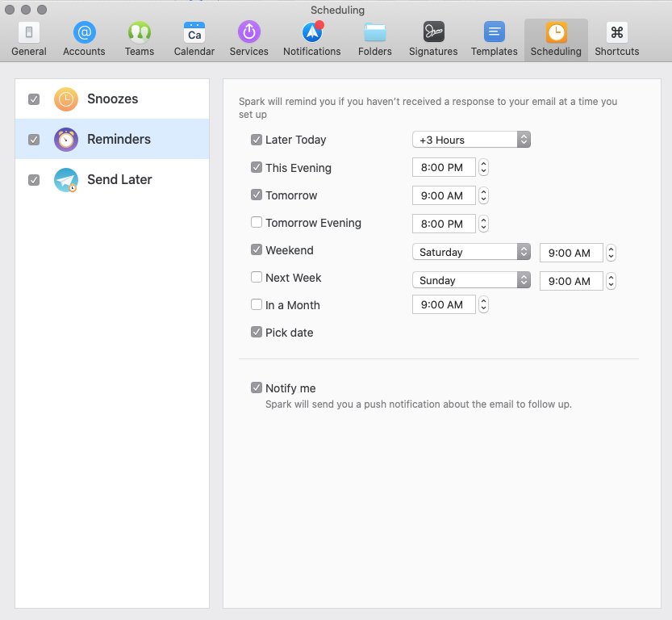Click the In a Month time field
This screenshot has width=672, height=620.
coord(443,305)
